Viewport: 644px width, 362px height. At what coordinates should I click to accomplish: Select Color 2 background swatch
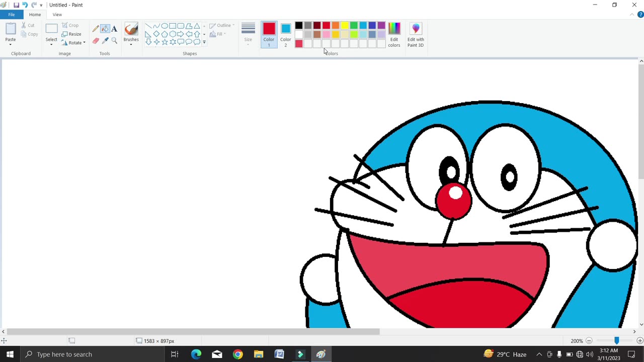tap(286, 35)
